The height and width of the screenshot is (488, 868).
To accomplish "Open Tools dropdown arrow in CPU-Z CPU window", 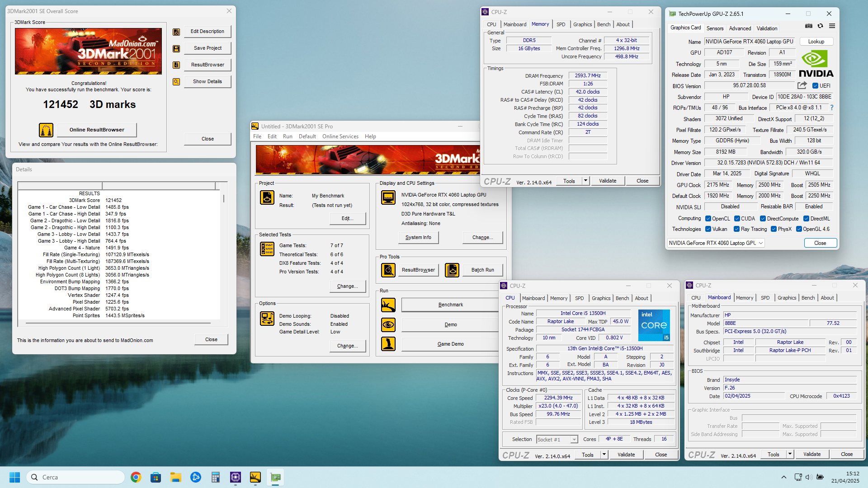I will 604,455.
